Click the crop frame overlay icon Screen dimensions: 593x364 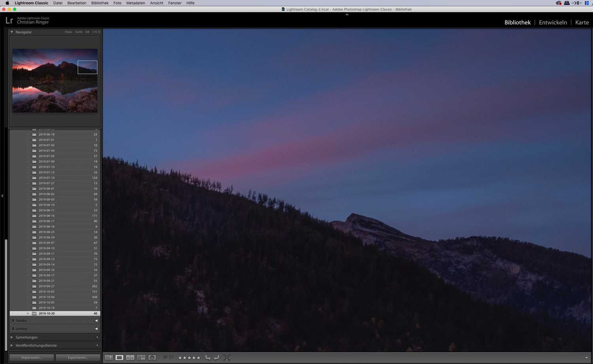tap(227, 358)
